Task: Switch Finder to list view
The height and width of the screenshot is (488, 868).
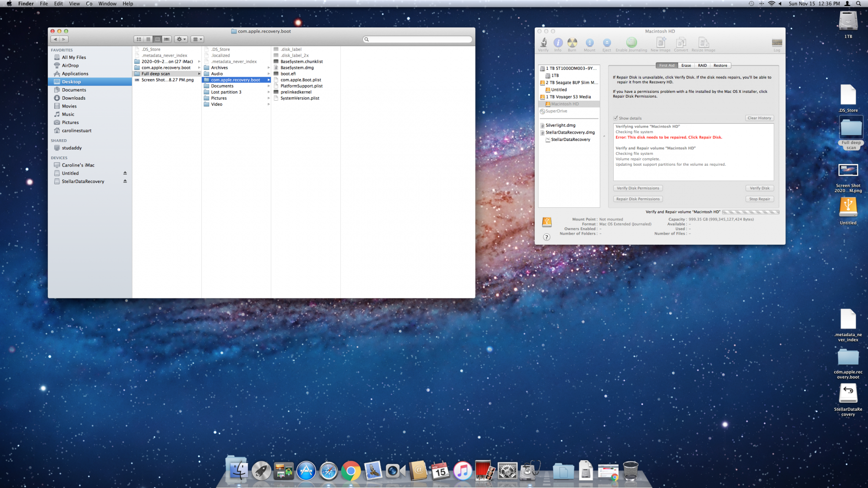Action: [148, 39]
